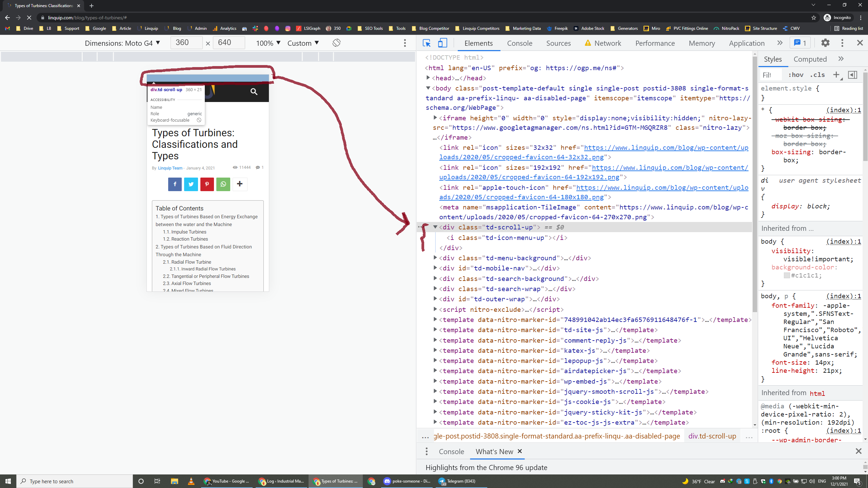Stop loading the page
Image resolution: width=868 pixels, height=488 pixels.
click(29, 18)
